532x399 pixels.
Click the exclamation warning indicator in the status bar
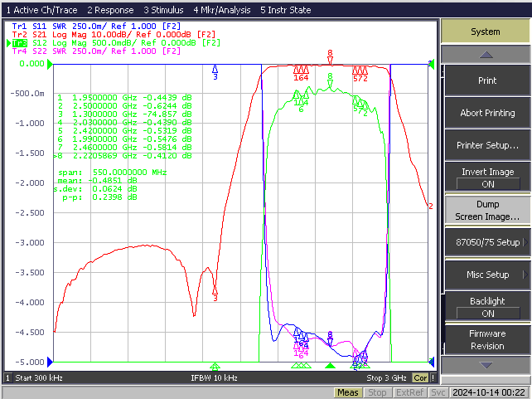433,377
